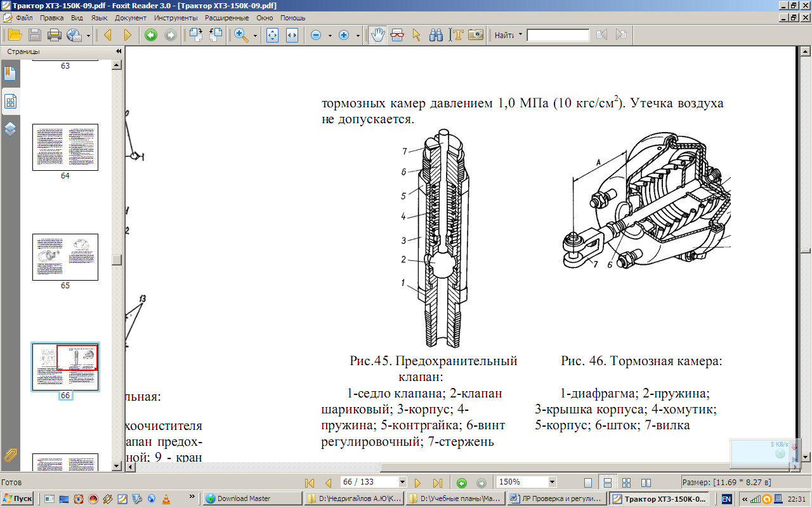Open search with the binoculars icon
Image resolution: width=812 pixels, height=508 pixels.
point(436,35)
